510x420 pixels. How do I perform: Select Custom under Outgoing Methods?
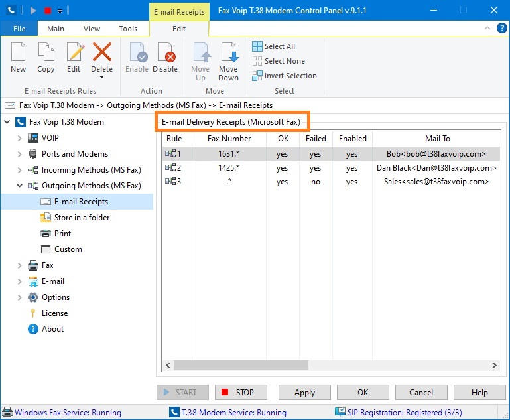pos(68,249)
